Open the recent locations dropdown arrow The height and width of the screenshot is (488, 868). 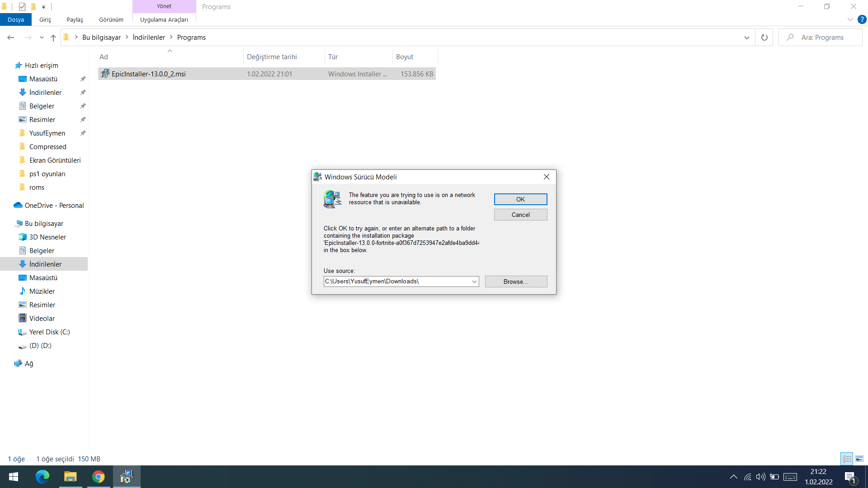[42, 38]
